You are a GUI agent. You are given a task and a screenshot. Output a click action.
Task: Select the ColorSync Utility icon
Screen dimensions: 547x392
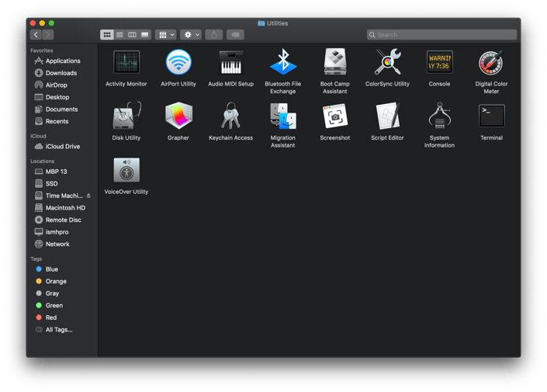click(x=387, y=62)
